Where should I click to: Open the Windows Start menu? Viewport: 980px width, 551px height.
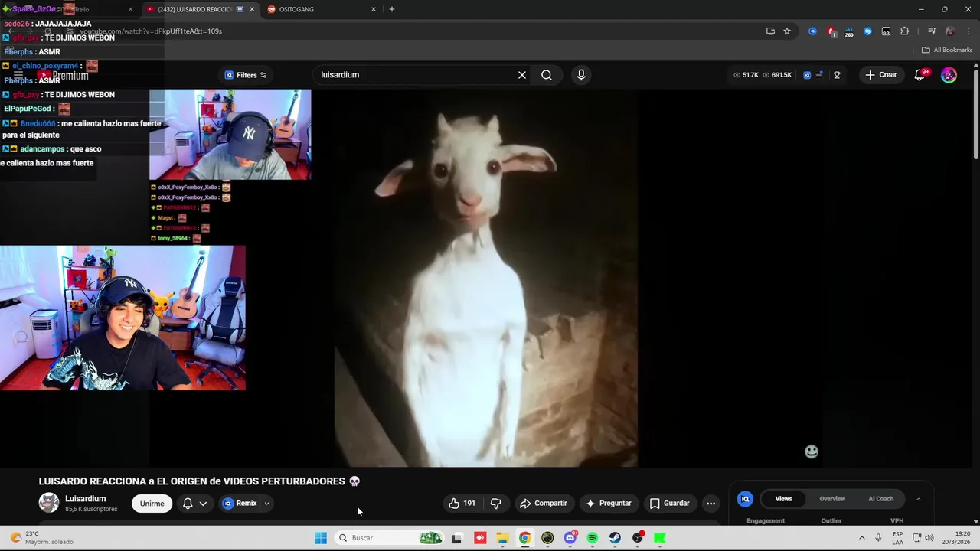(x=321, y=538)
